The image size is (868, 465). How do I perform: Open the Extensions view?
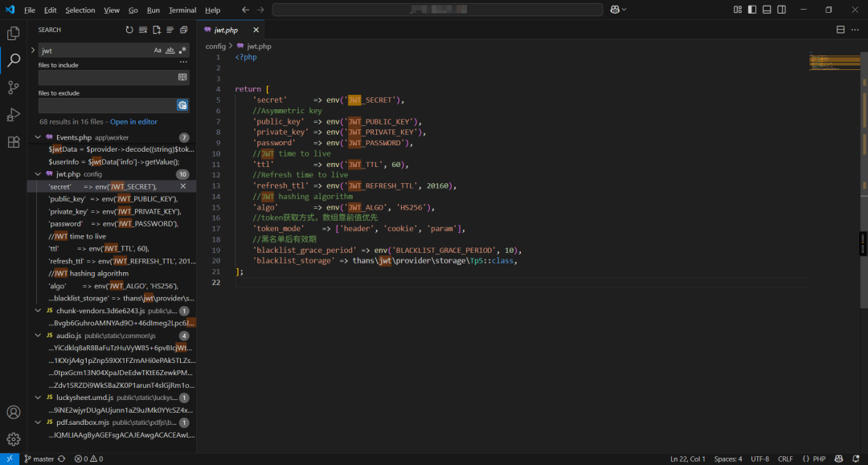[x=14, y=142]
